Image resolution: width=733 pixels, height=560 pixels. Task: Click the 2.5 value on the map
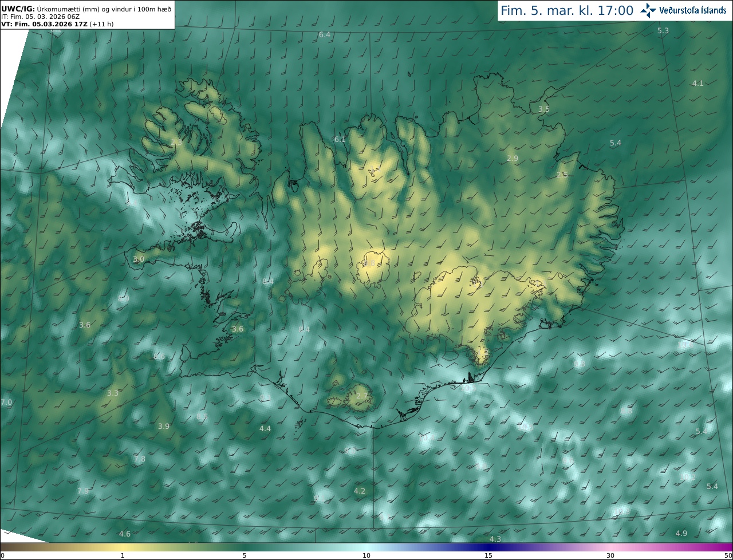pyautogui.click(x=562, y=175)
